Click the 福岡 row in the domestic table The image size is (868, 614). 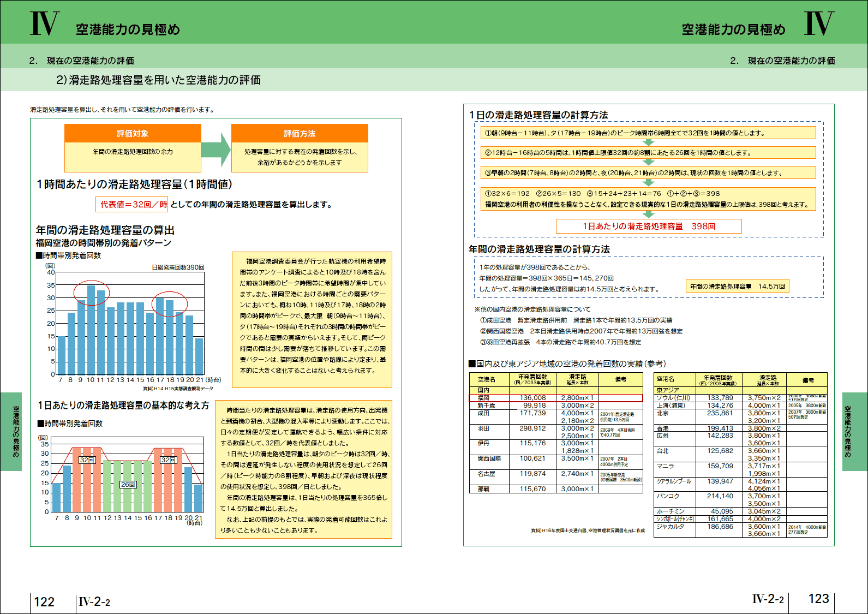pos(556,398)
